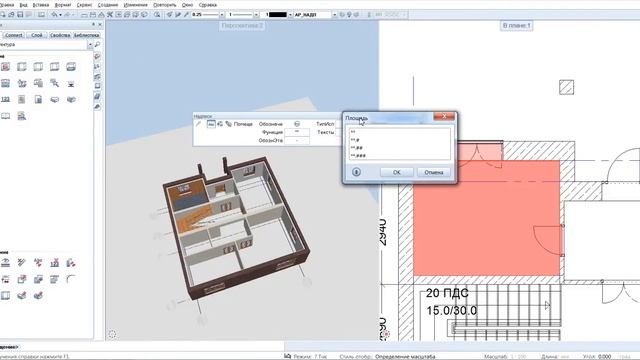
Task: Click the hatched square symbol in the plan view
Action: pos(567,87)
